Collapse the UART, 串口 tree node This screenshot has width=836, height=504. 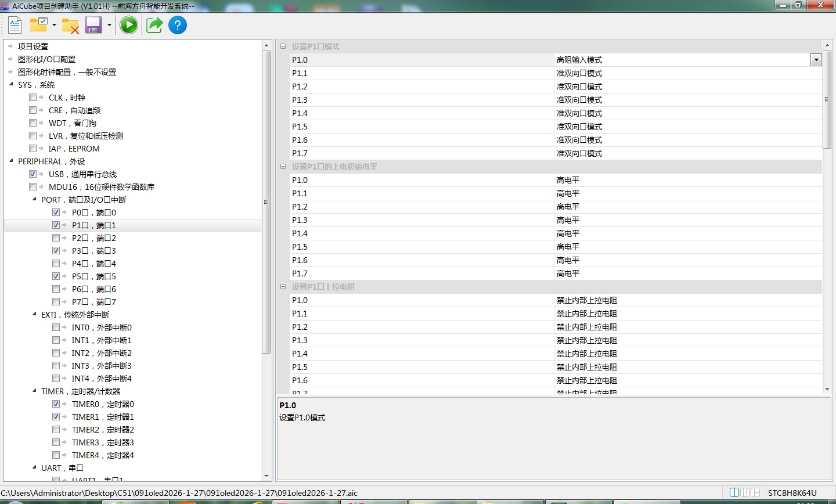pos(34,468)
